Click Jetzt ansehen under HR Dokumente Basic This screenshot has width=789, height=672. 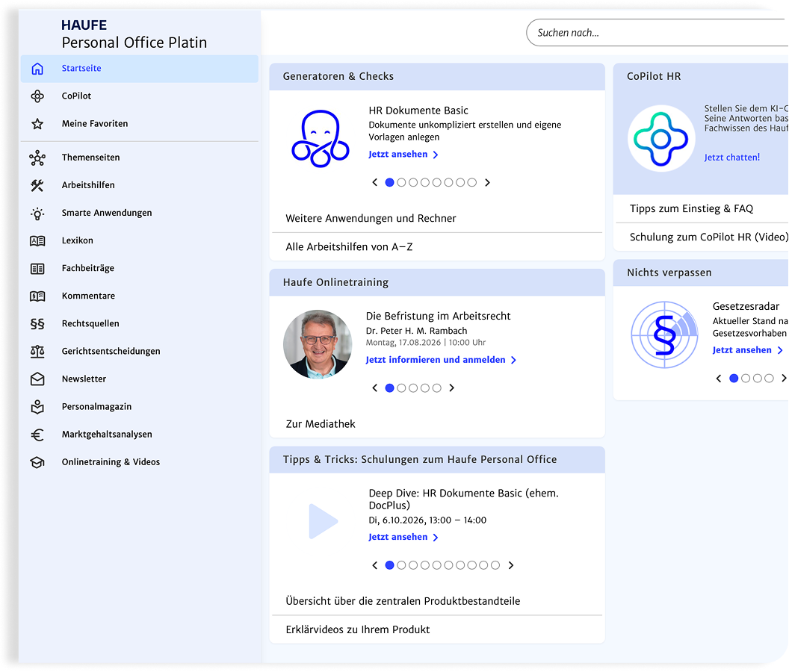pos(403,155)
